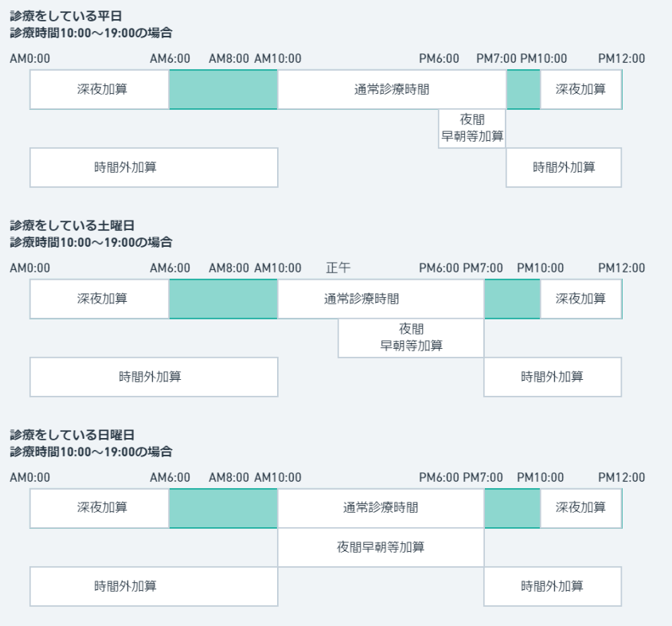Click the weekday morning teal block
Image resolution: width=672 pixels, height=626 pixels.
(x=223, y=89)
